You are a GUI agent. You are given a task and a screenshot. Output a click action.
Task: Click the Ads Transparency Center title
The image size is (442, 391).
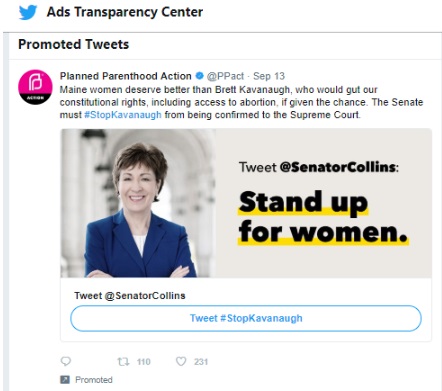[125, 12]
